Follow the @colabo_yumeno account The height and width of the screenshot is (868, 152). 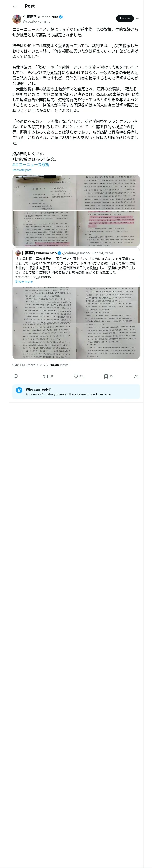pyautogui.click(x=125, y=18)
